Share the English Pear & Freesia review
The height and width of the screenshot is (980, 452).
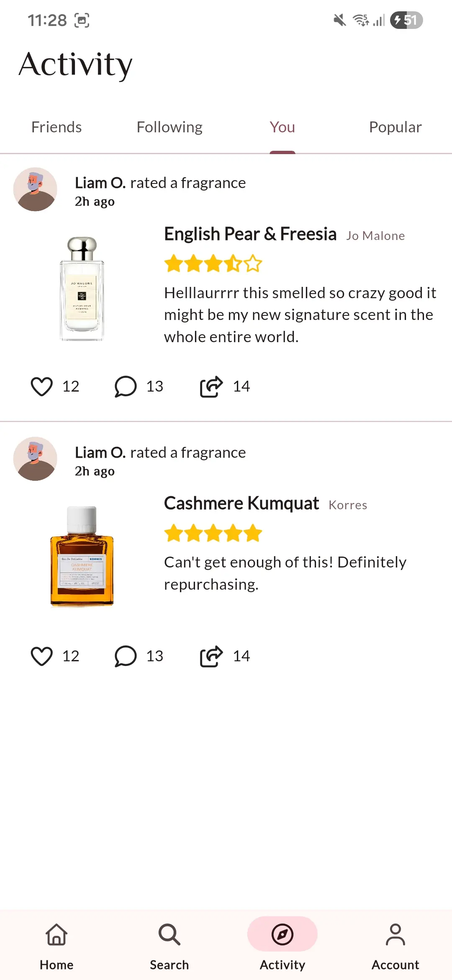point(211,386)
